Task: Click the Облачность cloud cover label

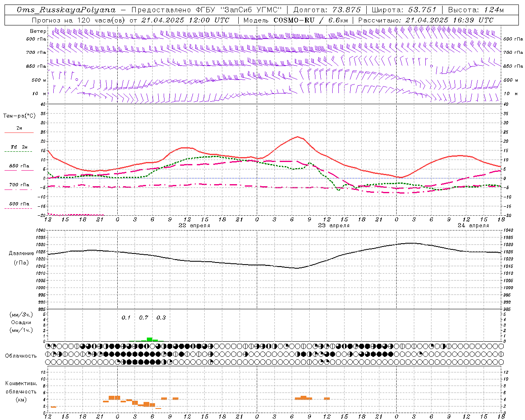Action: (x=21, y=356)
